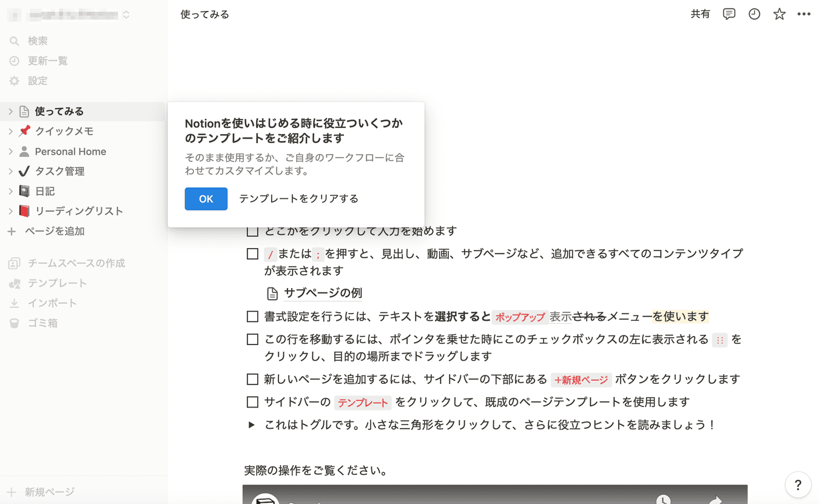Image resolution: width=819 pixels, height=504 pixels.
Task: Expand the 使ってみる page tree
Action: (10, 112)
